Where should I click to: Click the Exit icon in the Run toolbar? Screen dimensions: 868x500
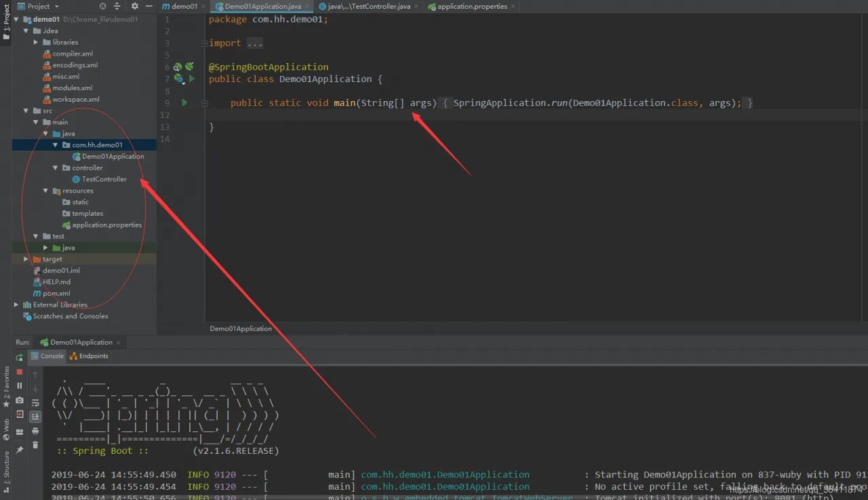[20, 415]
